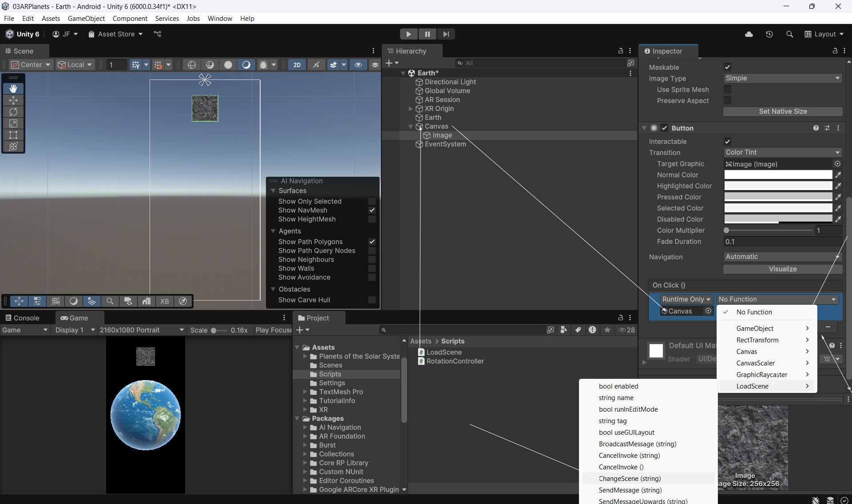Viewport: 852px width, 504px height.
Task: Toggle 2D view mode in Scene
Action: pyautogui.click(x=297, y=65)
